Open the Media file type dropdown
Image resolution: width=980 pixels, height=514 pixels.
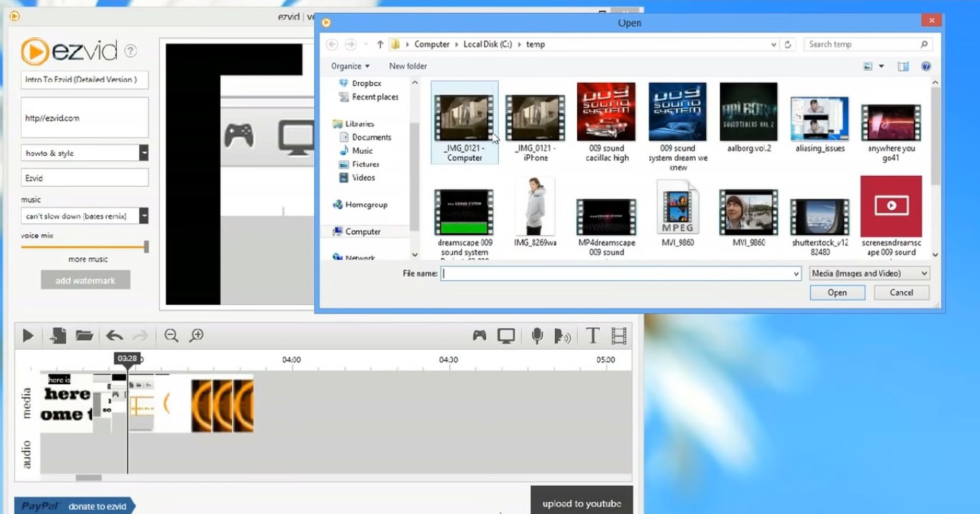869,274
